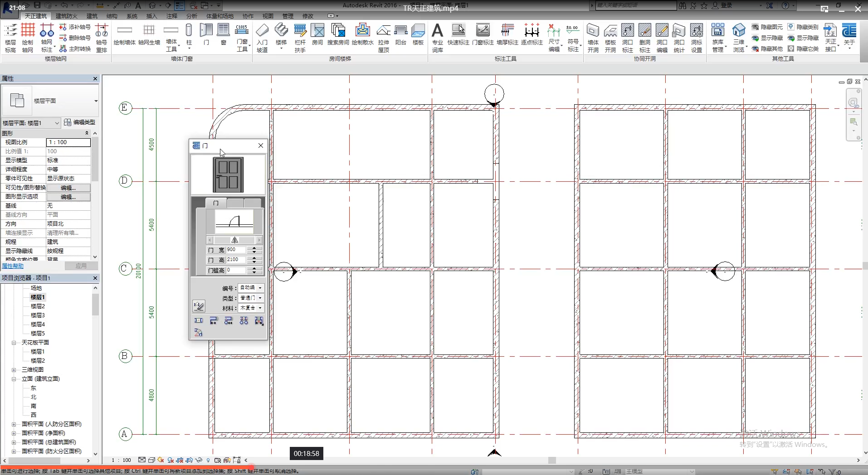Increase the 门宽 door width stepper
868x475 pixels.
click(x=254, y=248)
